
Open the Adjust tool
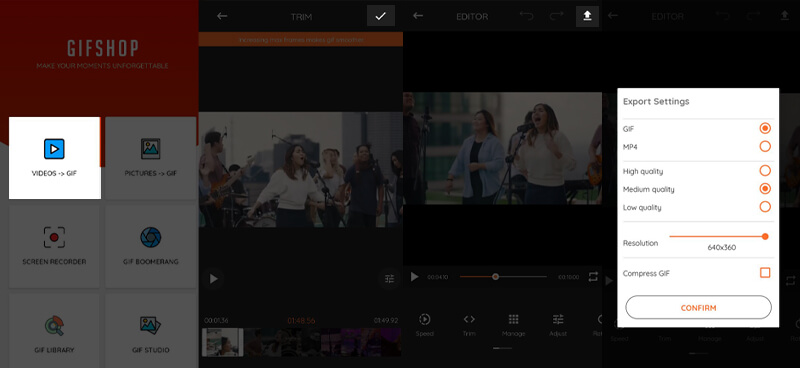(x=558, y=325)
